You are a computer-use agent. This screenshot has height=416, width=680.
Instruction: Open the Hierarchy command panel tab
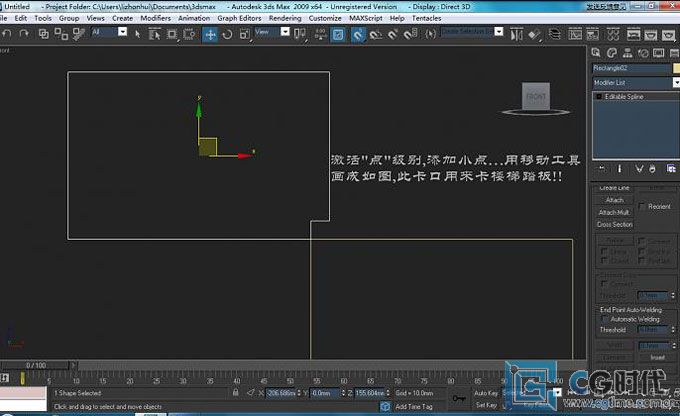627,53
